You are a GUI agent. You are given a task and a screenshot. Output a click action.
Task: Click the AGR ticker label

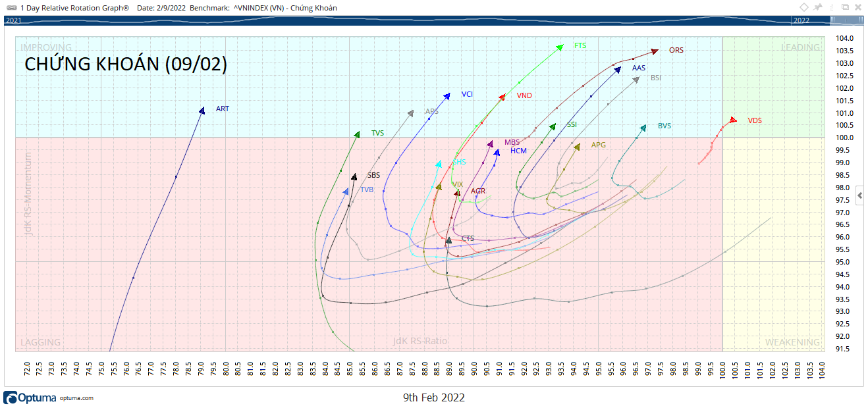478,191
